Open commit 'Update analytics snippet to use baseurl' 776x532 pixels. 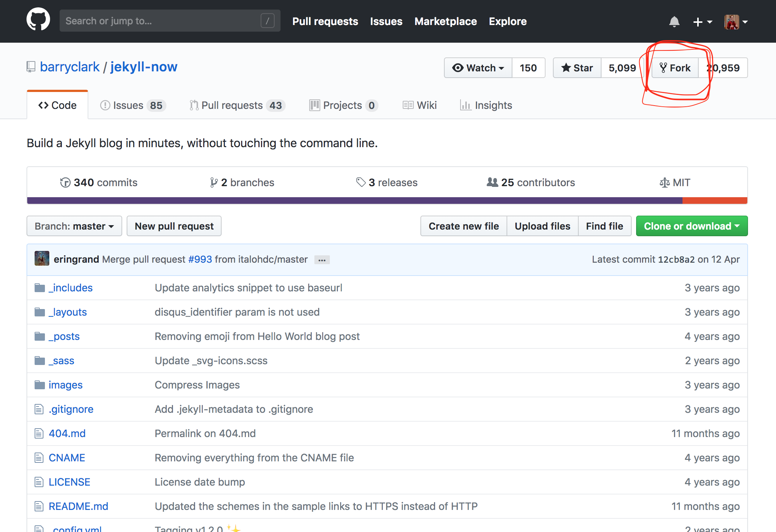248,288
